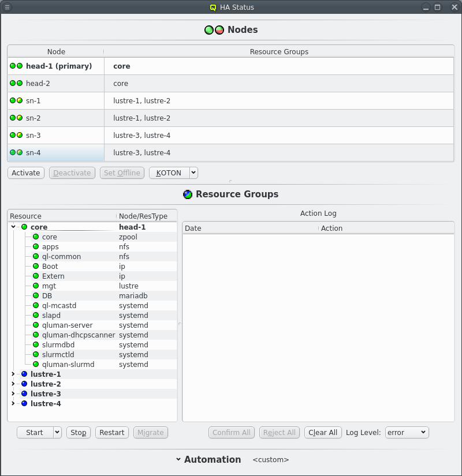
Task: Click the Migrate button
Action: 151,432
